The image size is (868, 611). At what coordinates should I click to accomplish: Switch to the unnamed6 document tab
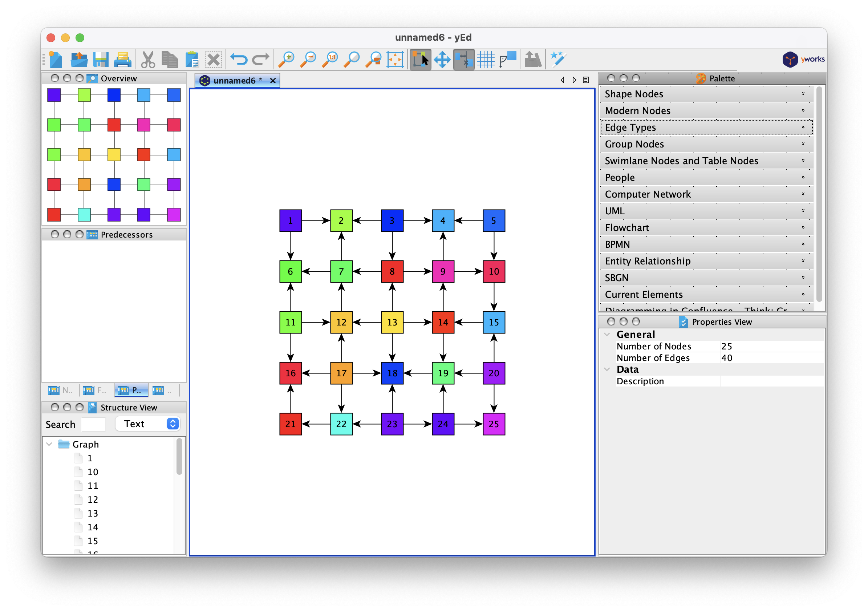[x=234, y=81]
